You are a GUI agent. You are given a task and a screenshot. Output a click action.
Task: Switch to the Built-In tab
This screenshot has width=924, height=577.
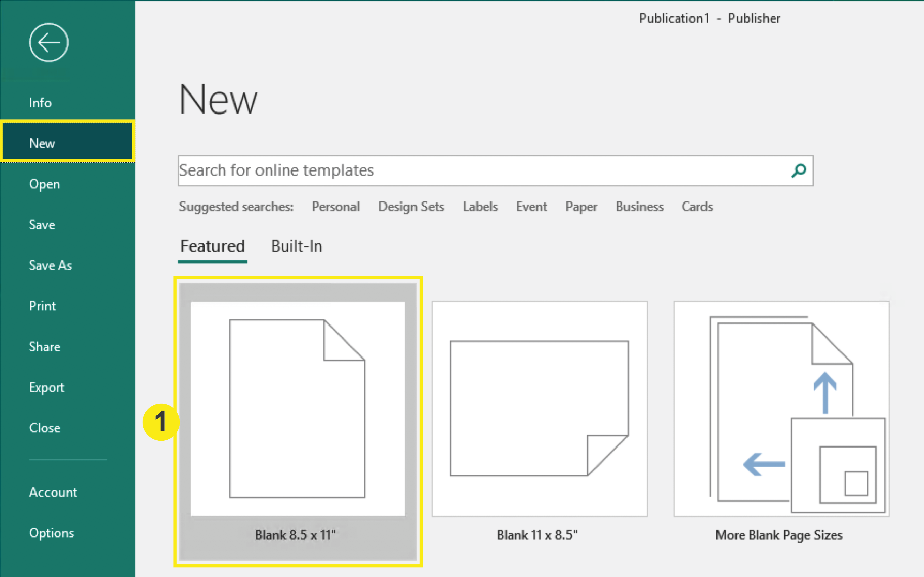(296, 246)
